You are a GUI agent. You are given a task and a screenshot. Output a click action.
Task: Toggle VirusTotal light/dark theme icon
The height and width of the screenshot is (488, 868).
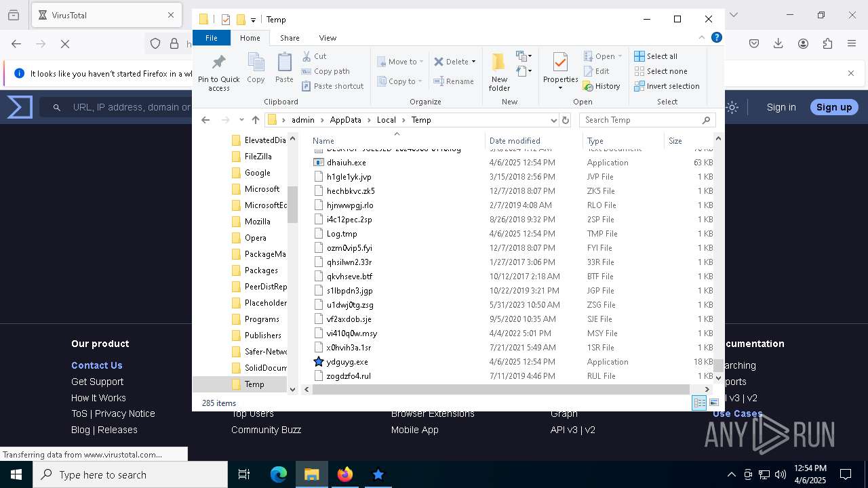732,107
